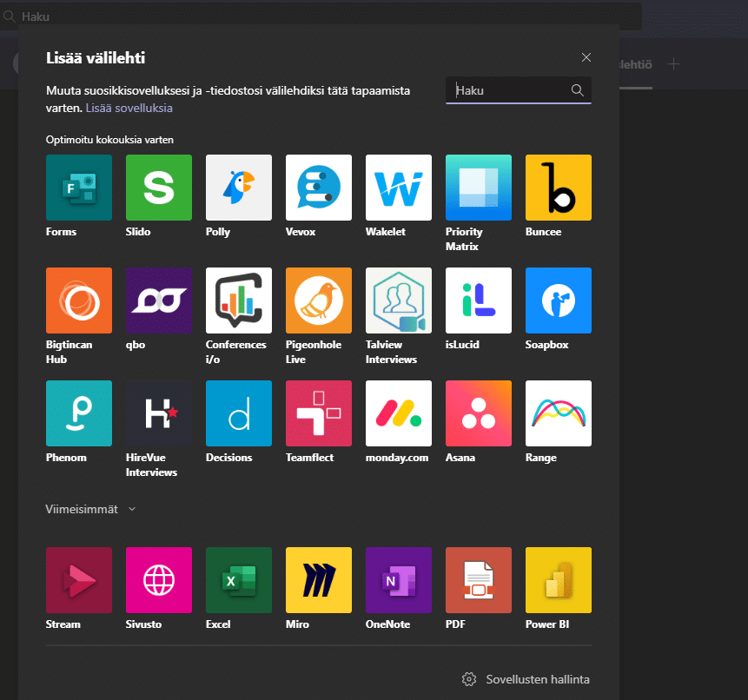748x700 pixels.
Task: Pick the Priority Matrix app icon
Action: tap(479, 188)
